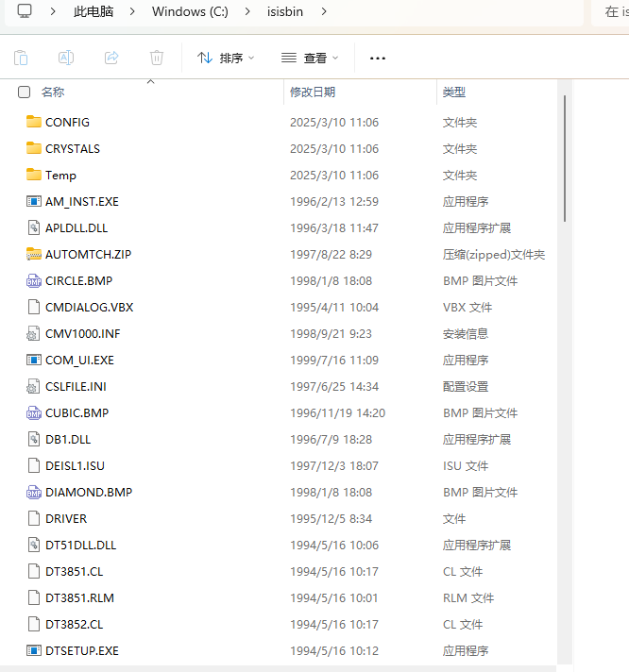Select the file name CMDIALOG.VBX

(89, 308)
